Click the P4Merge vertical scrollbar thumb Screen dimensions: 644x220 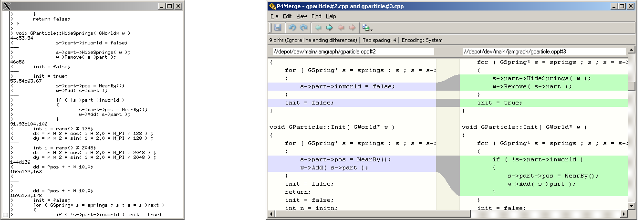pos(632,86)
